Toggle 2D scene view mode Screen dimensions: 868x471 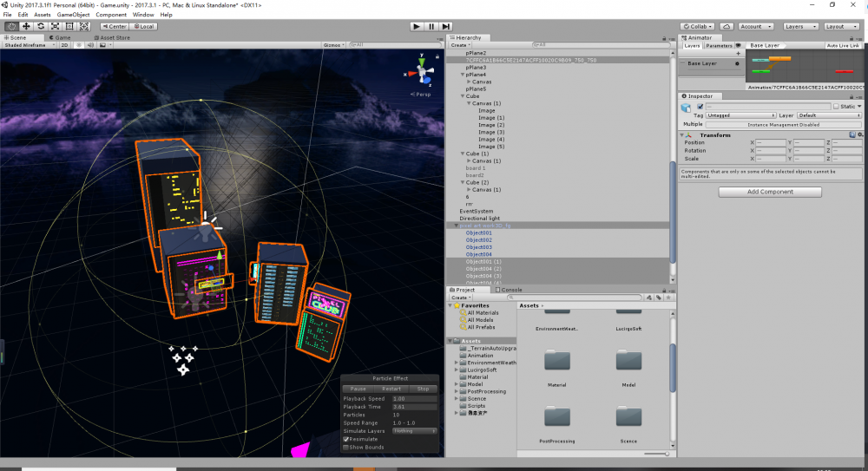coord(64,45)
